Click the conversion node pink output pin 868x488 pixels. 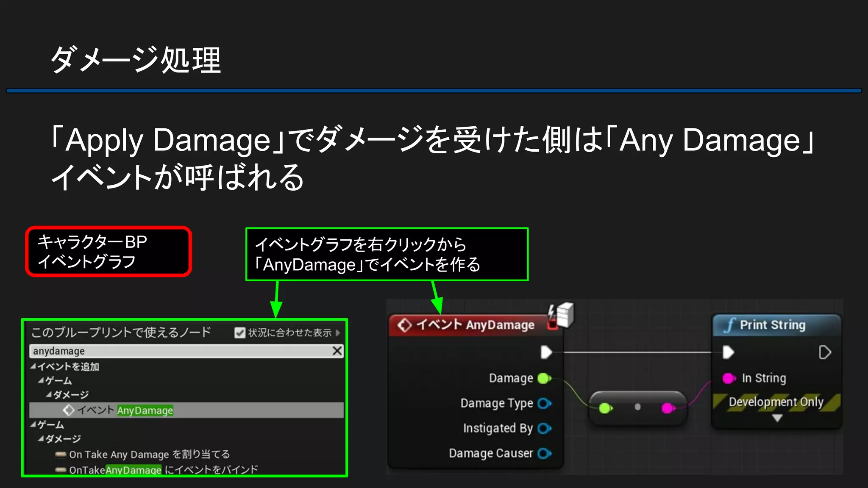pos(668,408)
